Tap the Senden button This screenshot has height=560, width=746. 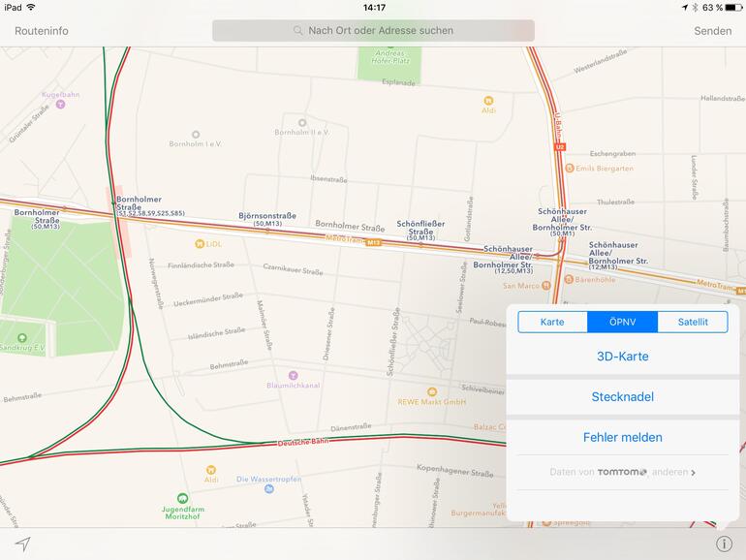pyautogui.click(x=712, y=31)
